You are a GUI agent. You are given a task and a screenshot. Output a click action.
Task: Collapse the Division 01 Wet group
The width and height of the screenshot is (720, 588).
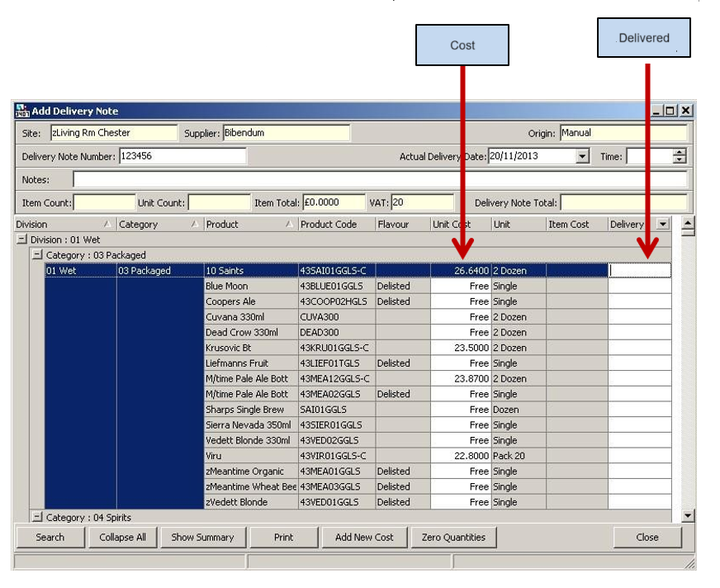pyautogui.click(x=21, y=239)
